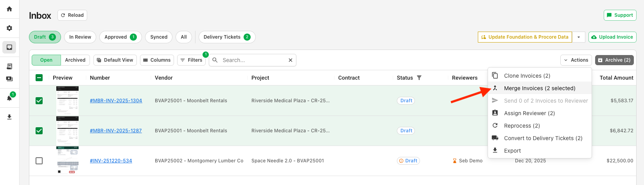Image resolution: width=644 pixels, height=185 pixels.
Task: Click the download icon in sidebar
Action: point(9,117)
